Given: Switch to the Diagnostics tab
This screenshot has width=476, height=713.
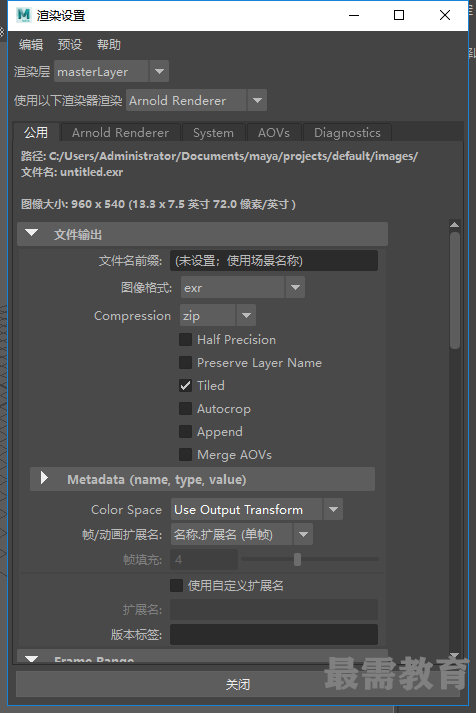Looking at the screenshot, I should [347, 133].
